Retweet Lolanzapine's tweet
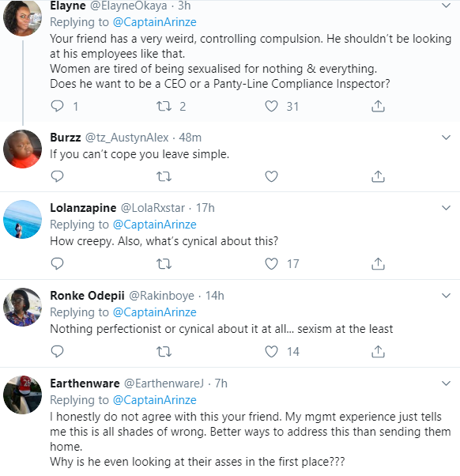 tap(164, 264)
